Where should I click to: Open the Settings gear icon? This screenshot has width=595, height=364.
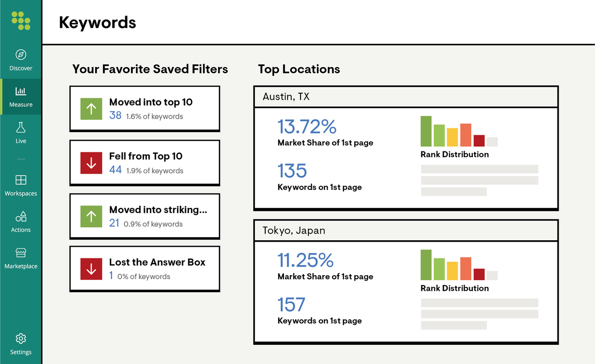21,338
